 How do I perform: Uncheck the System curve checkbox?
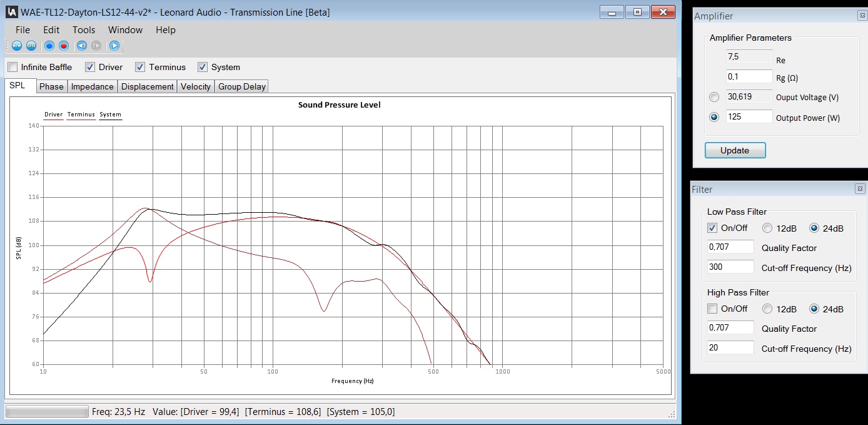203,67
